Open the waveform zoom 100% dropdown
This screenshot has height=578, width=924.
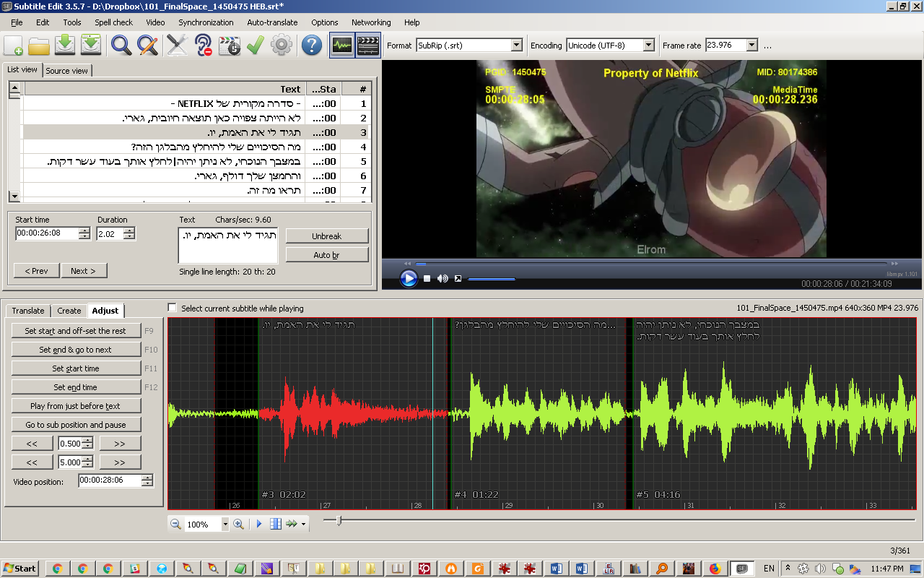click(x=225, y=525)
